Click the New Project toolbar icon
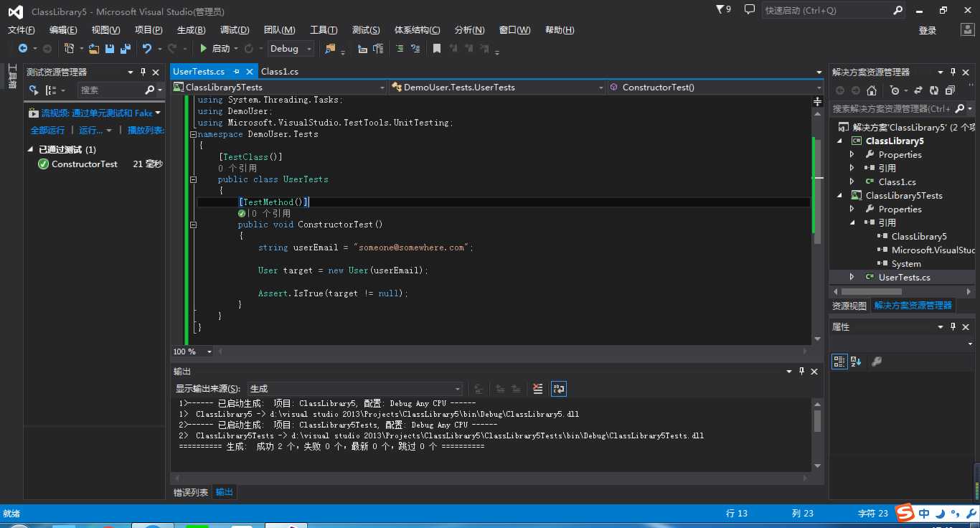This screenshot has height=528, width=980. point(69,49)
